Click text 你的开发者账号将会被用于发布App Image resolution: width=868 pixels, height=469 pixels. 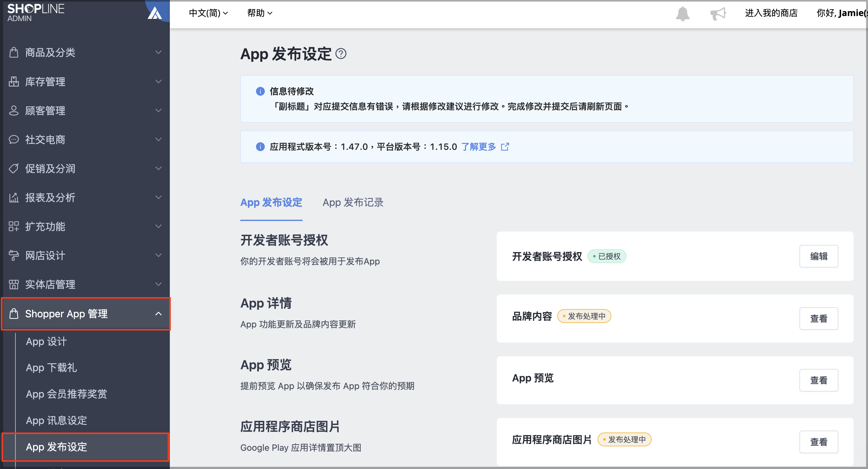(x=310, y=261)
